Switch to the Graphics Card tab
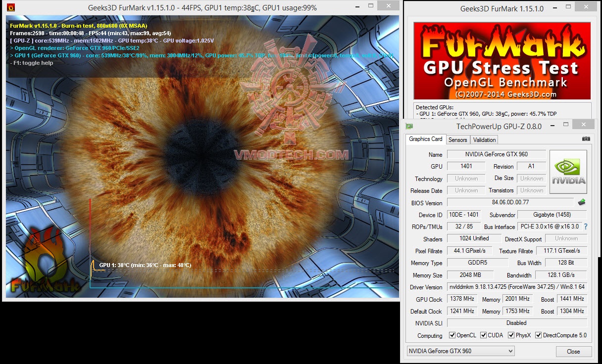 coord(426,139)
